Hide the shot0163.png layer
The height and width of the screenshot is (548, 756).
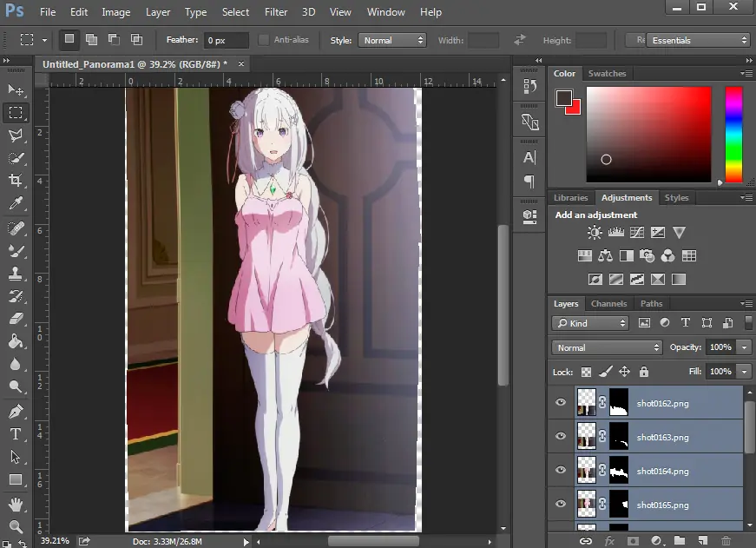click(561, 436)
